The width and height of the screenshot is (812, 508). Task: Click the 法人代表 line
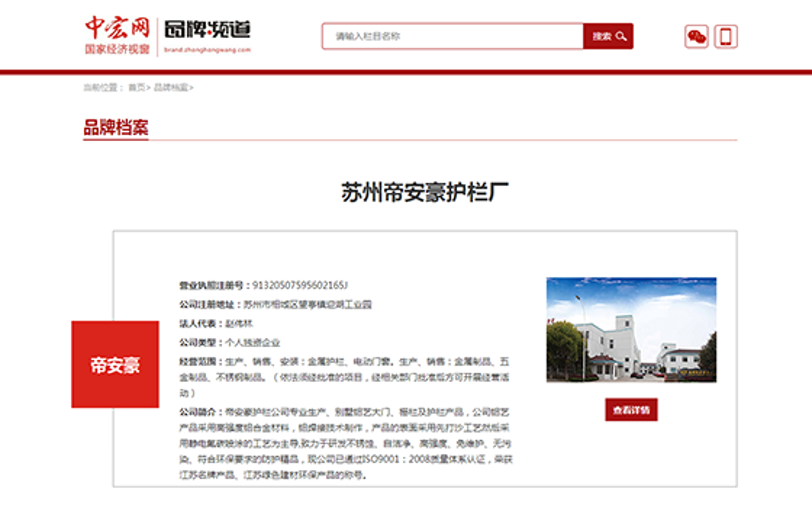(x=216, y=323)
